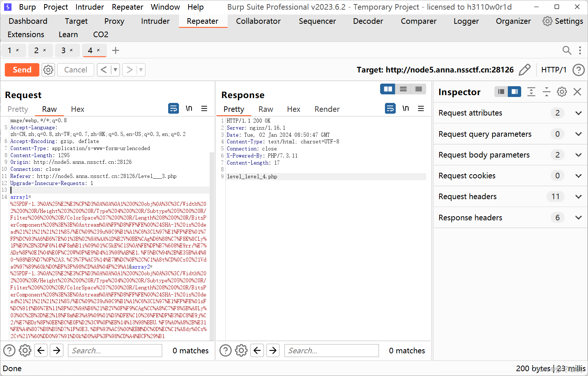Focus the Response search field
588x376 pixels.
pyautogui.click(x=331, y=350)
